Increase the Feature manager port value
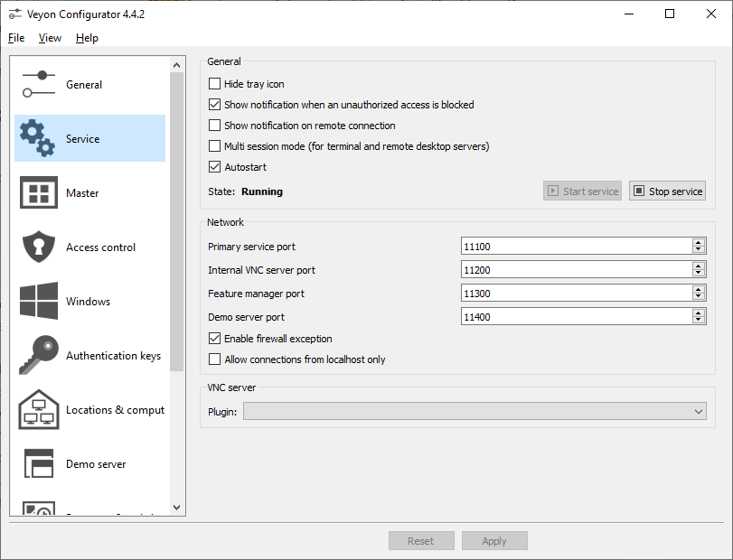 click(x=699, y=289)
